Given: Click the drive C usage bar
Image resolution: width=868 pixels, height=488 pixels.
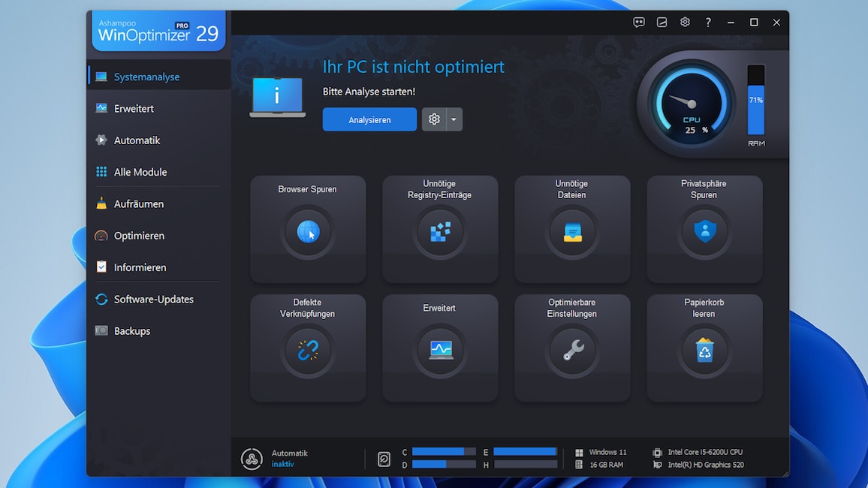Looking at the screenshot, I should (444, 452).
